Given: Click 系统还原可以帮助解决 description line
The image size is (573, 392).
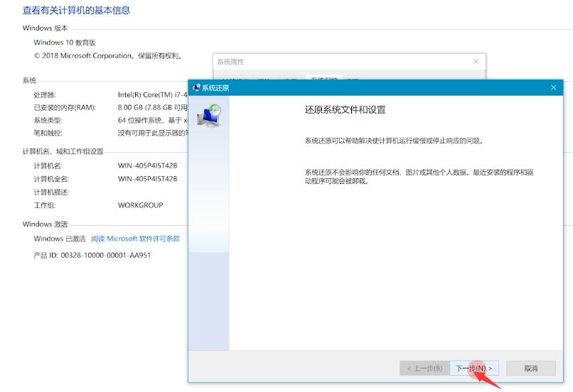Looking at the screenshot, I should pos(395,141).
